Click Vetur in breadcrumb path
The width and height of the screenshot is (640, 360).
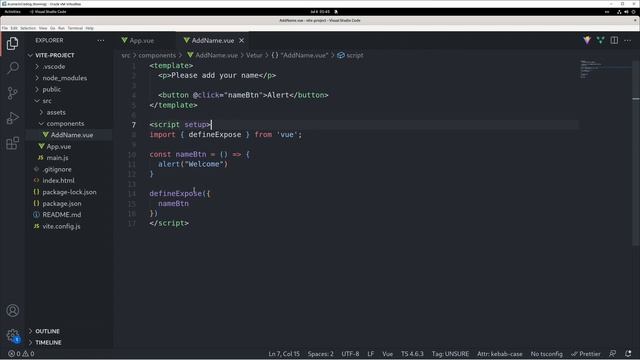point(254,55)
